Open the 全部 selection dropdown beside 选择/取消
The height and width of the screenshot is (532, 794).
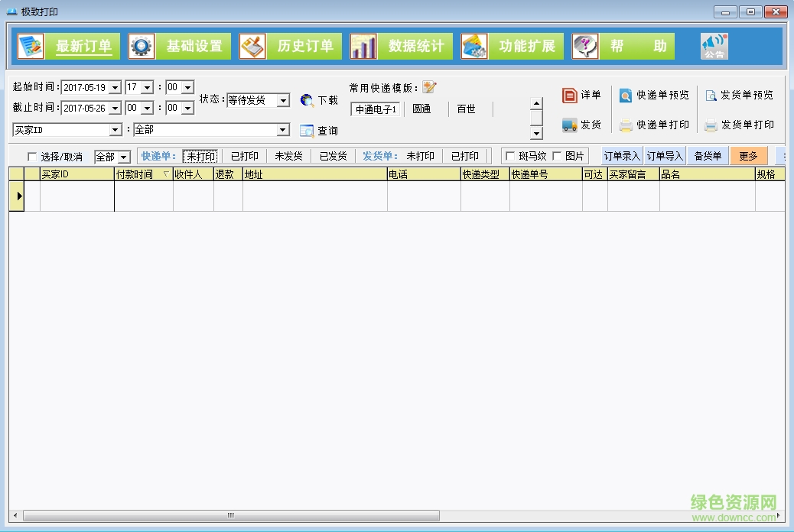pyautogui.click(x=124, y=157)
